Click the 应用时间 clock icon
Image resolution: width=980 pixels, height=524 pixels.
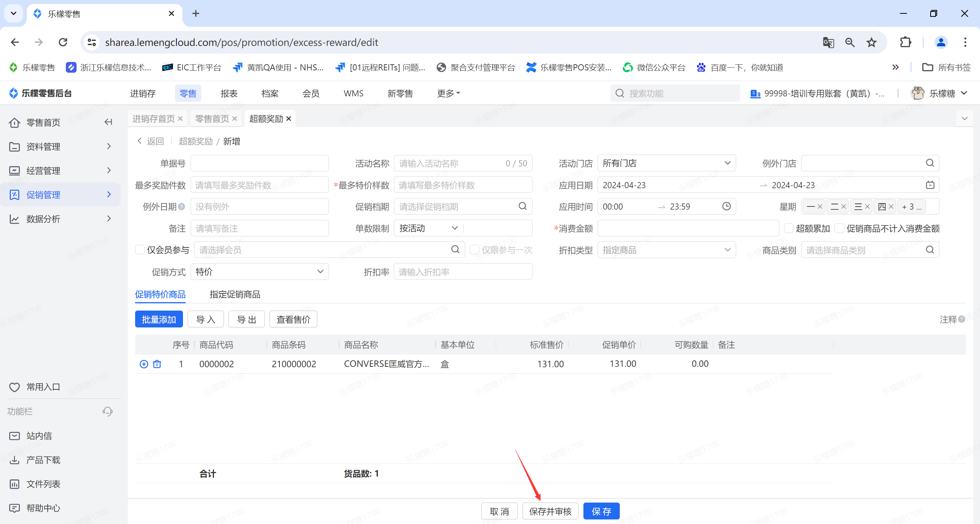click(x=727, y=207)
